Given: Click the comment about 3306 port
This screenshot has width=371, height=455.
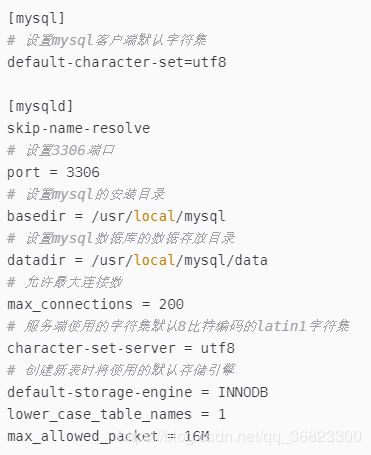Looking at the screenshot, I should (61, 150).
